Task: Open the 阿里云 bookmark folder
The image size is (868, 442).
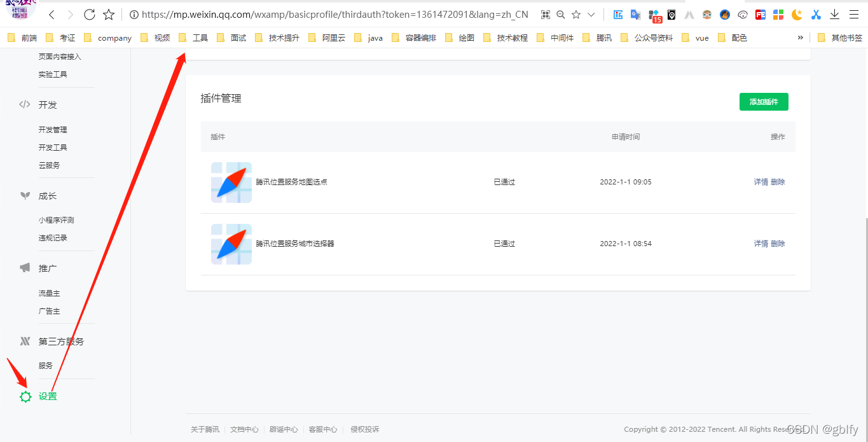Action: [x=327, y=38]
